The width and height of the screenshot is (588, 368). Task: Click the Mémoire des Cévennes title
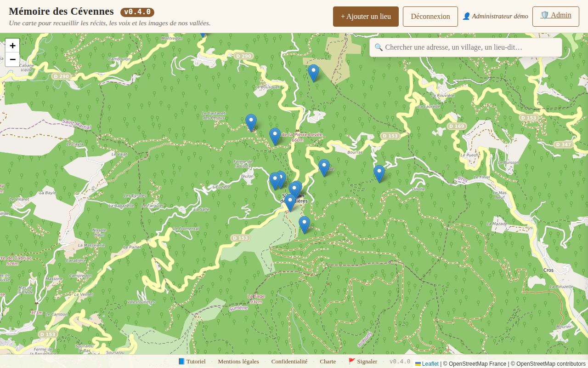coord(61,12)
